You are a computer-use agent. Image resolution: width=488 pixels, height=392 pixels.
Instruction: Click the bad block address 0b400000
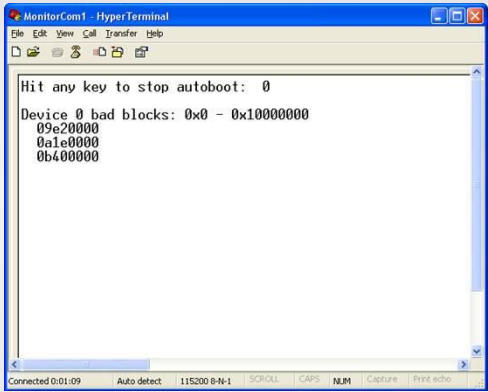[x=68, y=156]
